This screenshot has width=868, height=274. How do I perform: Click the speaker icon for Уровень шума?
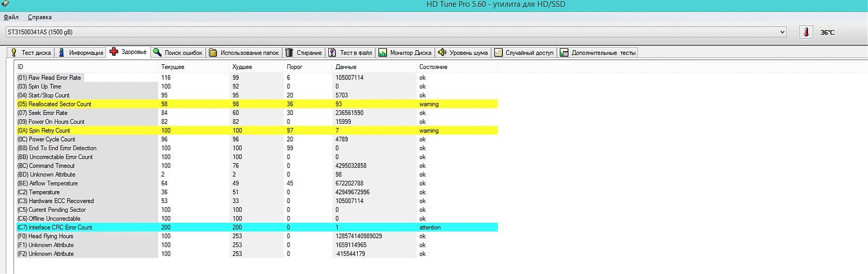coord(442,52)
